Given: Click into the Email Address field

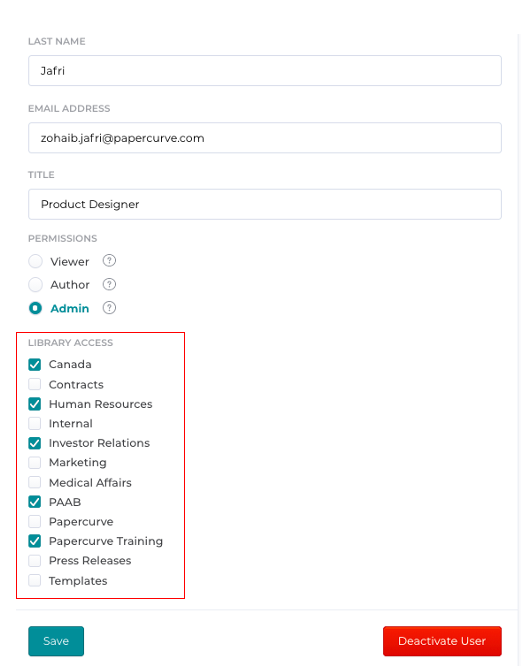Looking at the screenshot, I should [265, 138].
